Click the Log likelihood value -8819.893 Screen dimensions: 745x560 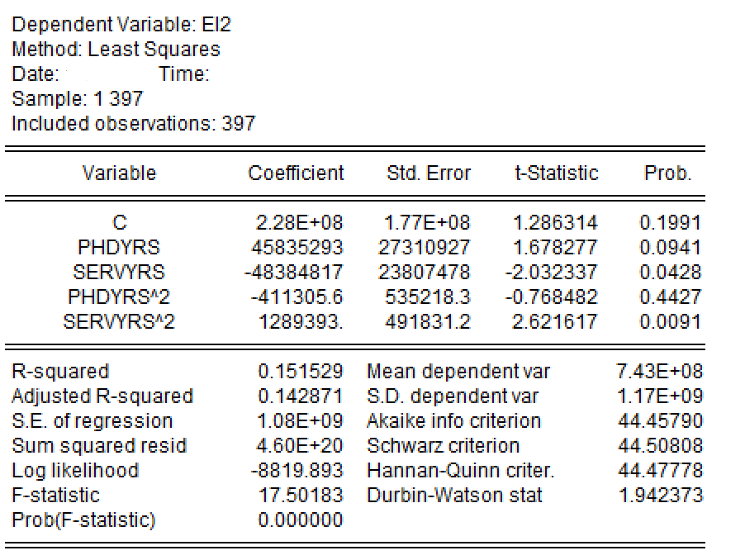pos(297,471)
